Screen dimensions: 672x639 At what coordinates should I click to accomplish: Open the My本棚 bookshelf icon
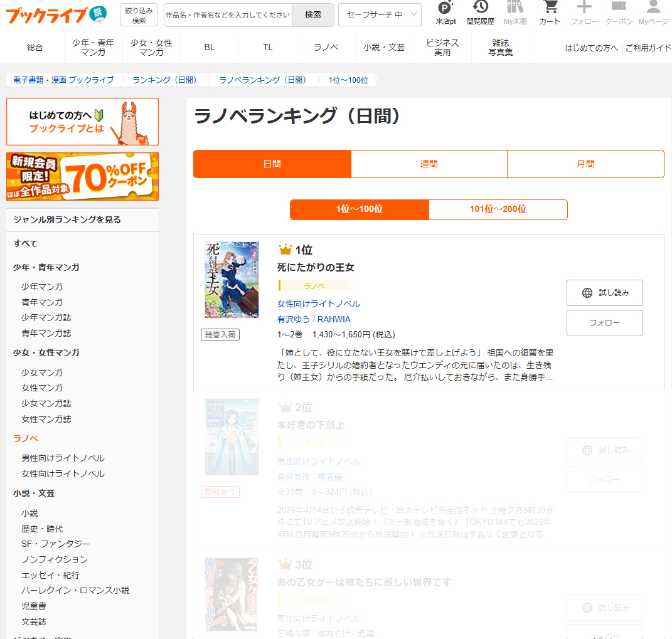pos(515,13)
